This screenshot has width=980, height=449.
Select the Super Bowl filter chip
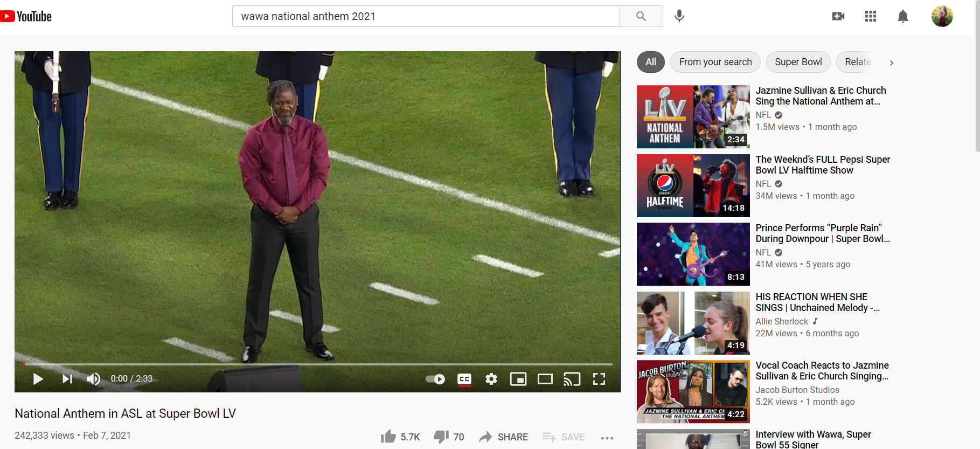tap(798, 62)
